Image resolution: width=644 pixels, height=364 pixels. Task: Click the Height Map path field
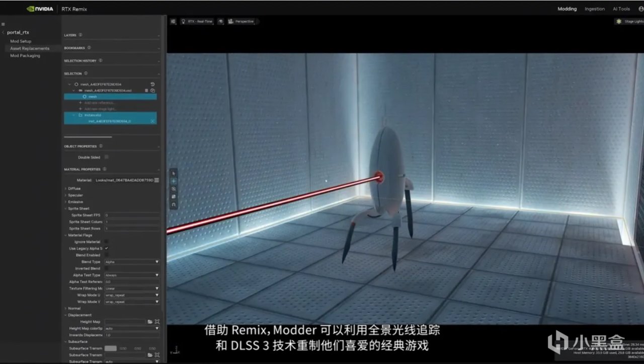click(x=125, y=321)
